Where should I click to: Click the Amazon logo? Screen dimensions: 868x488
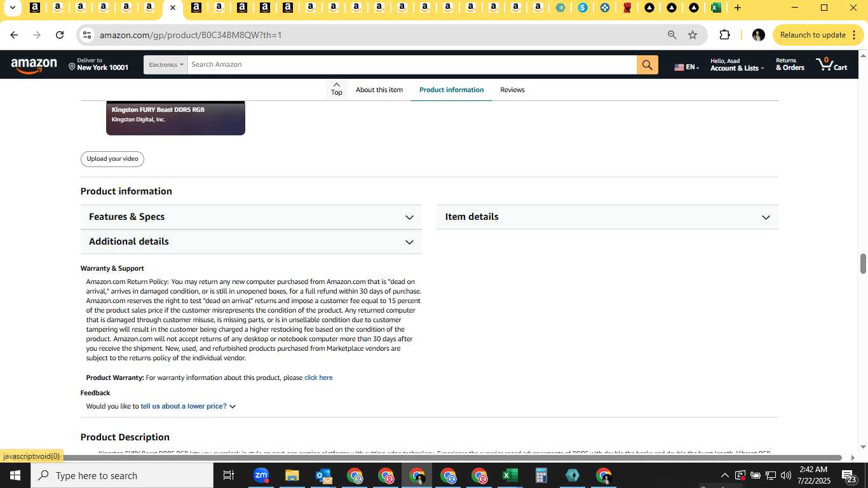click(34, 65)
